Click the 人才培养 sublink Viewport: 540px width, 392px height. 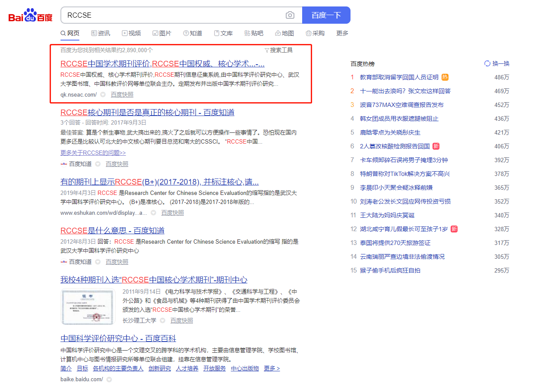click(x=187, y=368)
